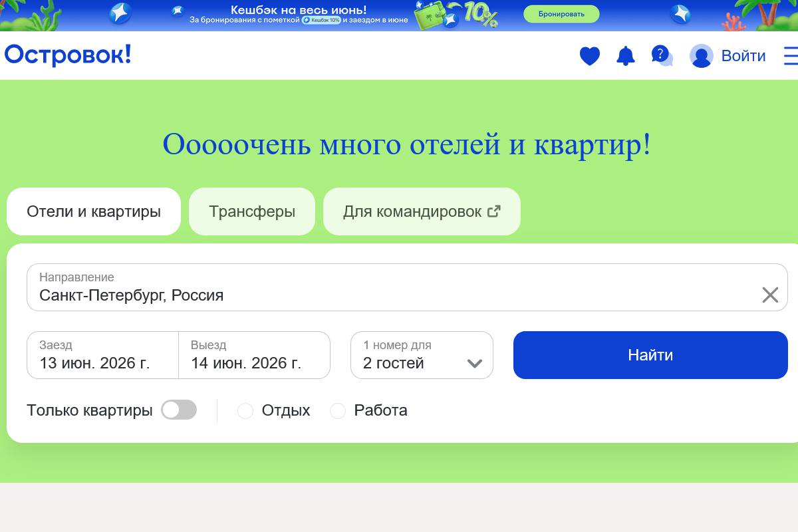This screenshot has height=532, width=798.
Task: Click the Ооооочень много отелей heading
Action: [x=407, y=144]
